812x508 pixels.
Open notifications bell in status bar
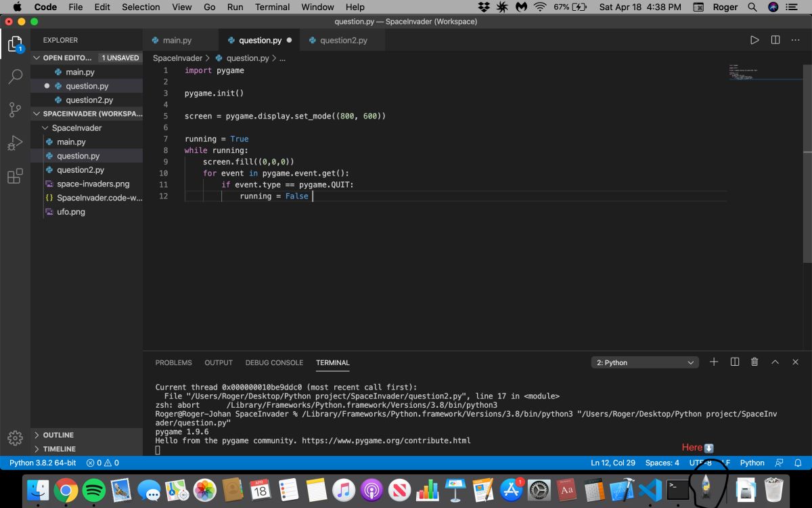(x=798, y=463)
